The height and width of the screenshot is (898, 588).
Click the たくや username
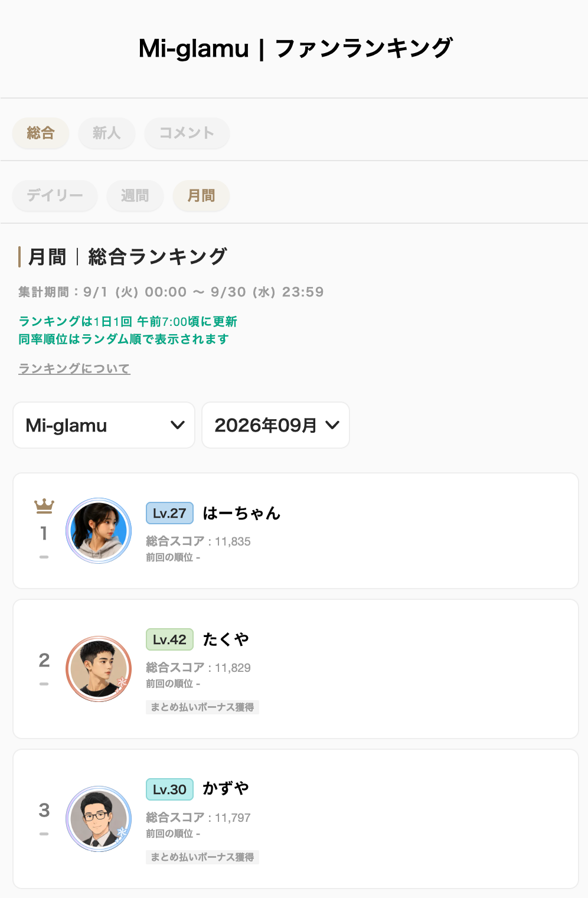click(226, 639)
